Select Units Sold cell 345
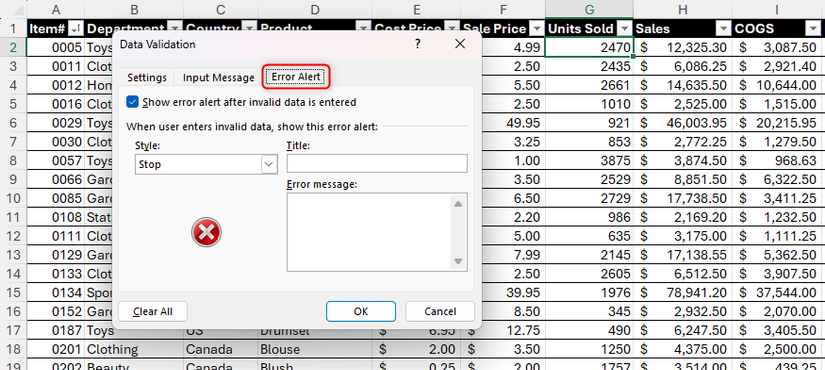 pos(589,311)
